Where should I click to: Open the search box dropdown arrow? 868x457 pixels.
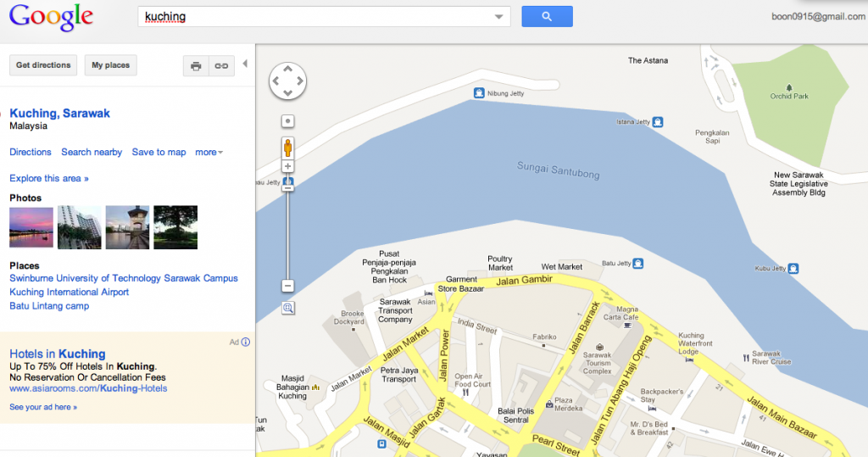498,17
